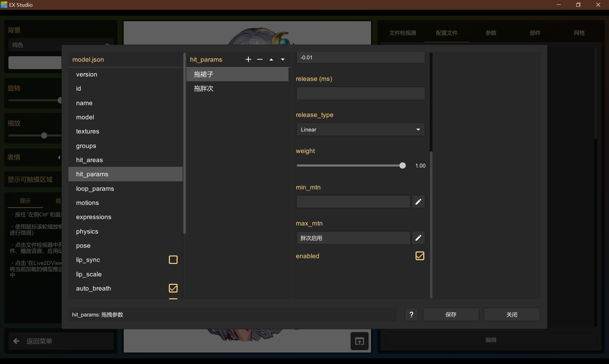Image resolution: width=609 pixels, height=364 pixels.
Task: Add a new hit_params entry with plus icon
Action: click(x=248, y=59)
